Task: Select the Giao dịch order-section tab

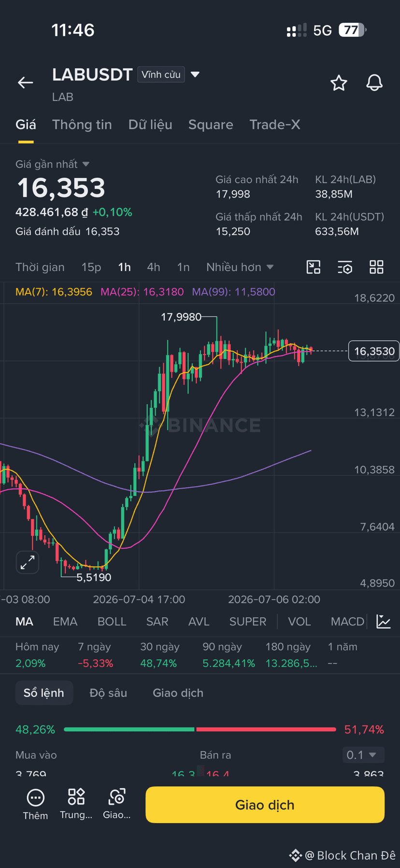Action: (178, 693)
